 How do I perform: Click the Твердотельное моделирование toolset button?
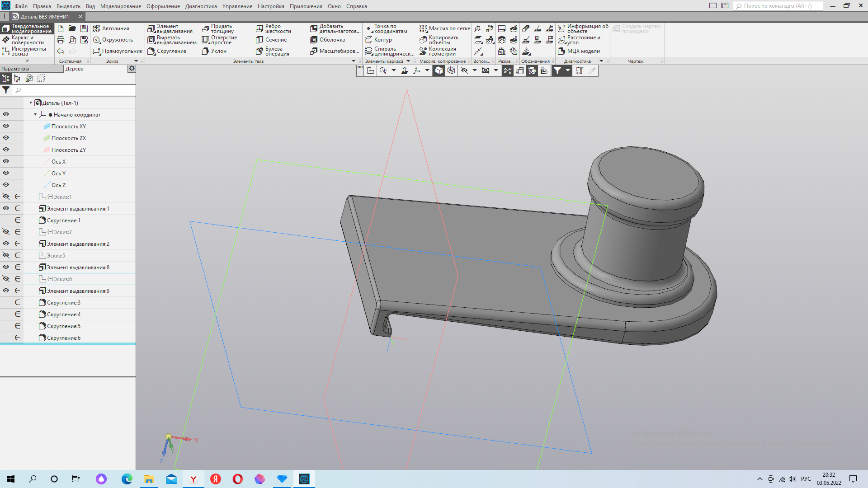click(x=27, y=28)
